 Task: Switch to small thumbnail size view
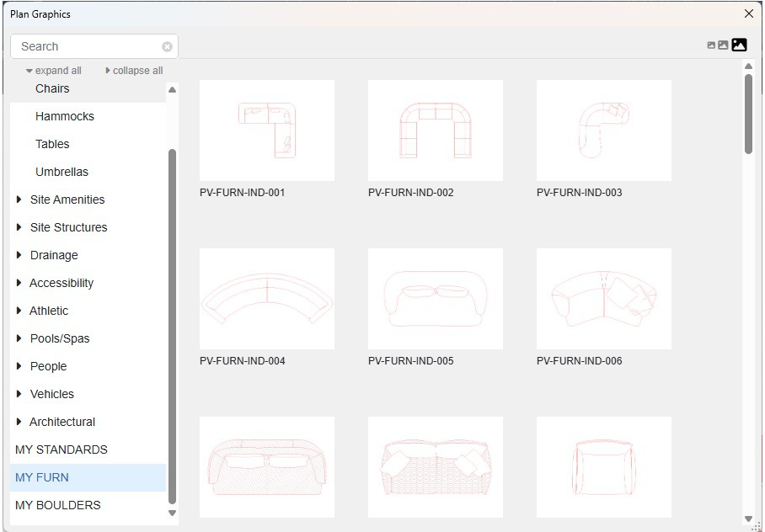click(712, 45)
